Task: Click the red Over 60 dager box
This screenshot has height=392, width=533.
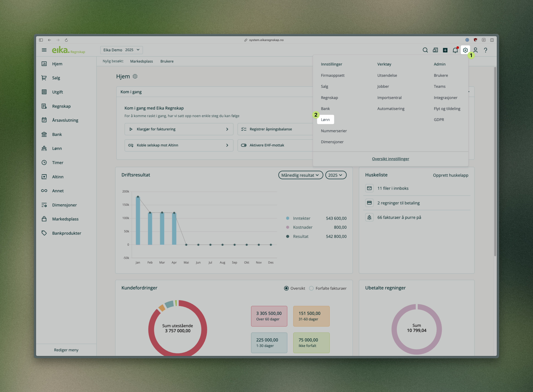Action: pos(269,316)
